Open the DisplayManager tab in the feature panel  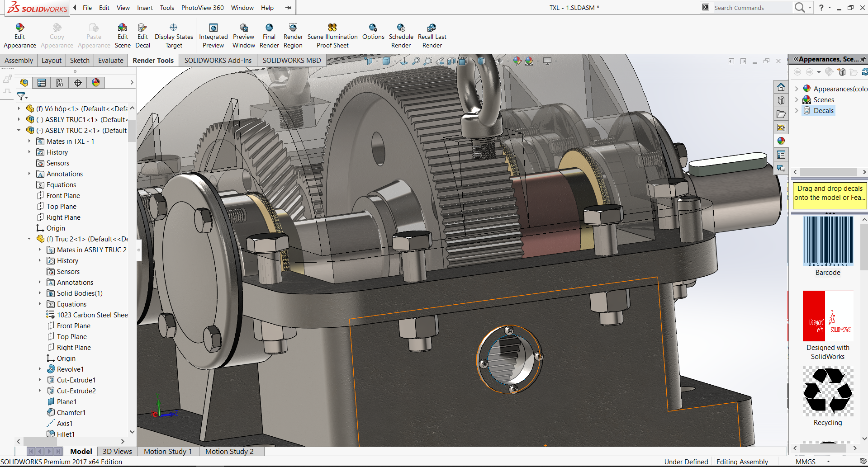point(96,82)
